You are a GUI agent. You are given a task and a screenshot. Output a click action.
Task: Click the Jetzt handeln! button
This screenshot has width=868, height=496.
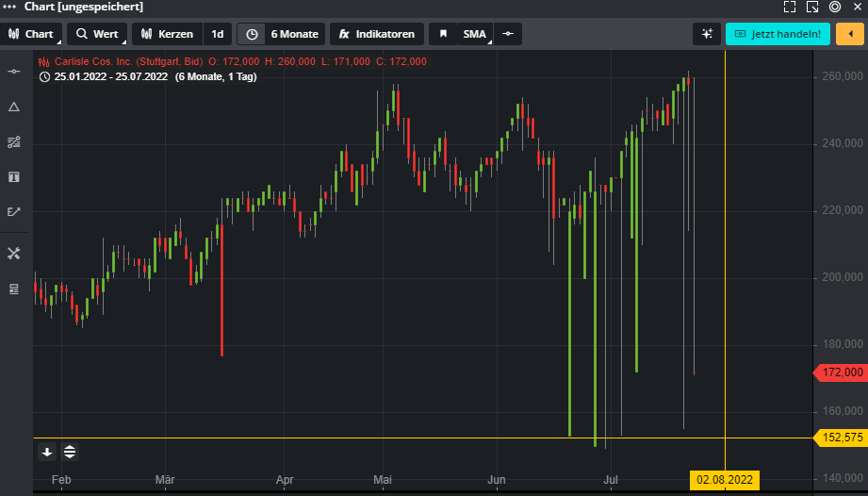coord(778,34)
